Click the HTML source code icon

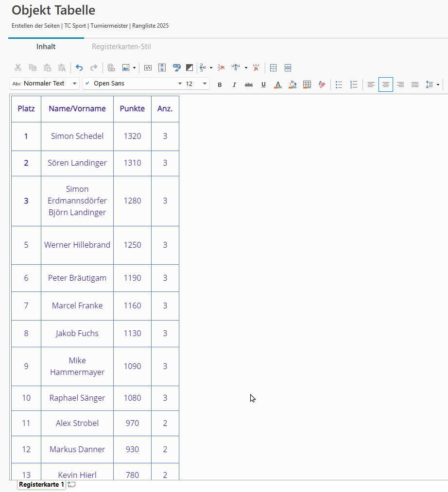click(x=148, y=68)
